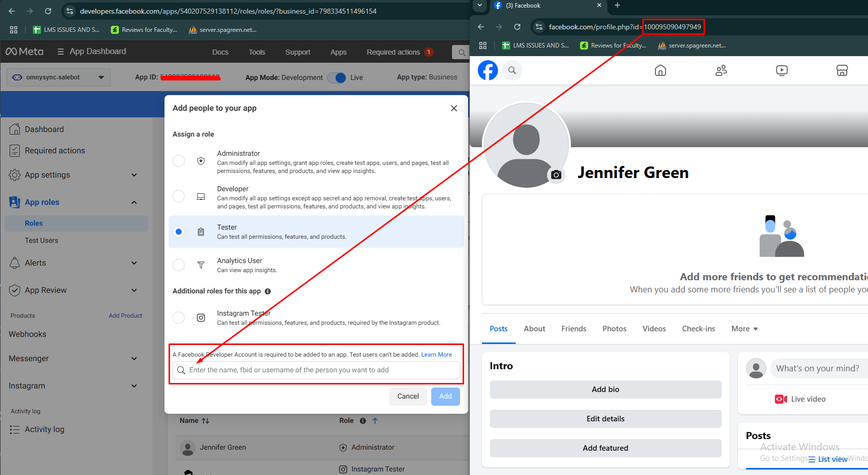Open Facebook Marketplace icon

click(x=842, y=70)
